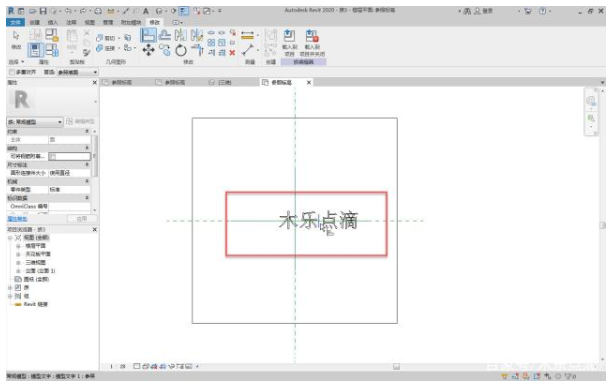Click the shopping cart icon in title bar
The image size is (613, 388).
pos(528,11)
